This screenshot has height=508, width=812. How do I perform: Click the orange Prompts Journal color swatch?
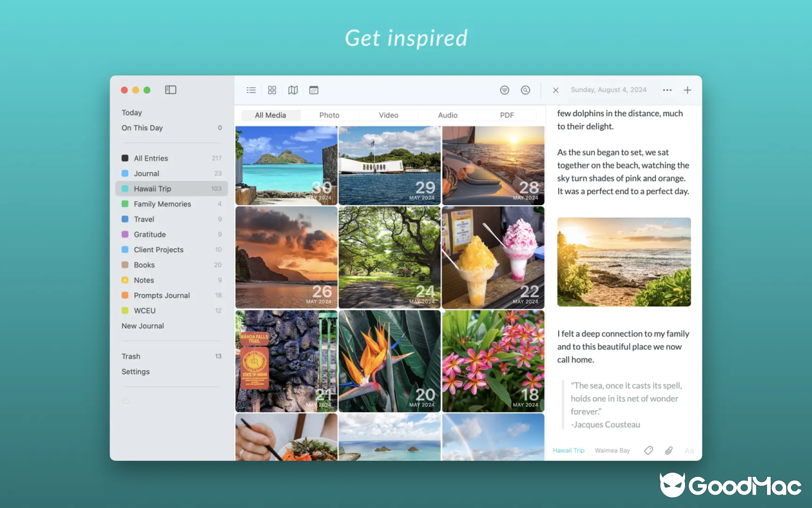pyautogui.click(x=125, y=295)
